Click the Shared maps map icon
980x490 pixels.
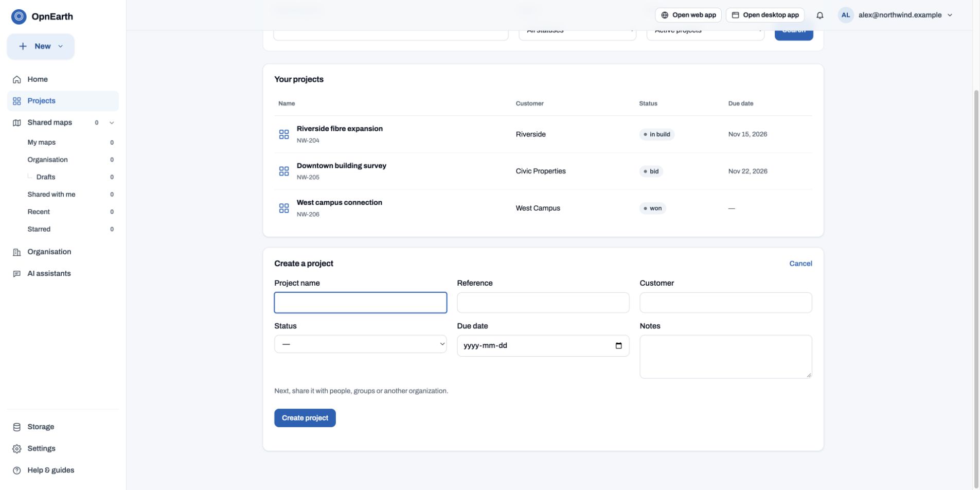pos(17,122)
